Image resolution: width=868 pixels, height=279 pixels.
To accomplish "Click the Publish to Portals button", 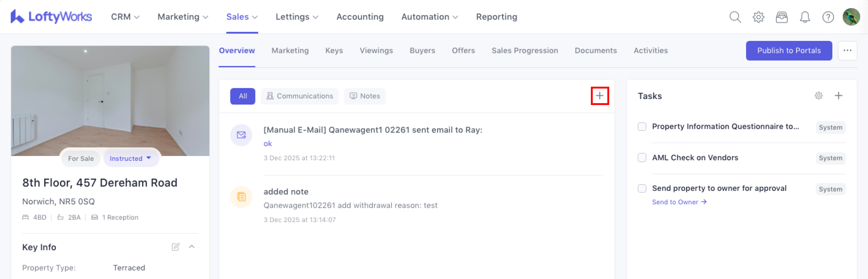I will click(x=788, y=51).
